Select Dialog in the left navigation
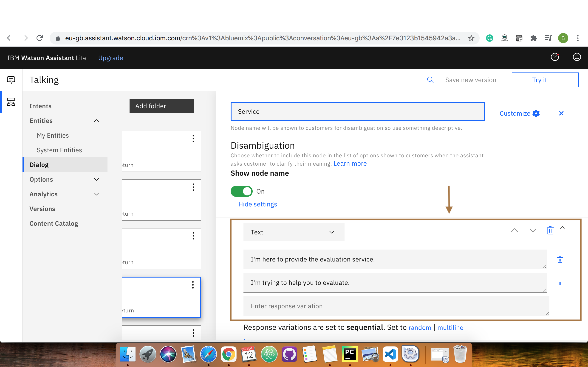 (x=39, y=164)
